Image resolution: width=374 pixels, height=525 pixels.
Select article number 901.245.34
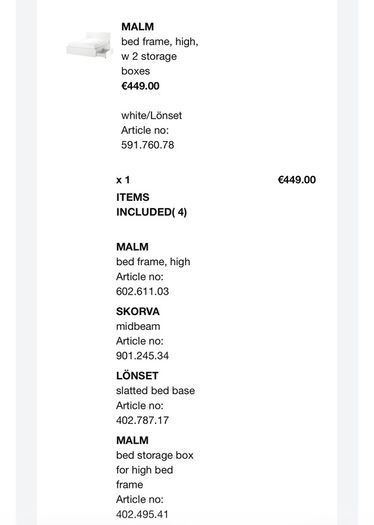tap(142, 356)
